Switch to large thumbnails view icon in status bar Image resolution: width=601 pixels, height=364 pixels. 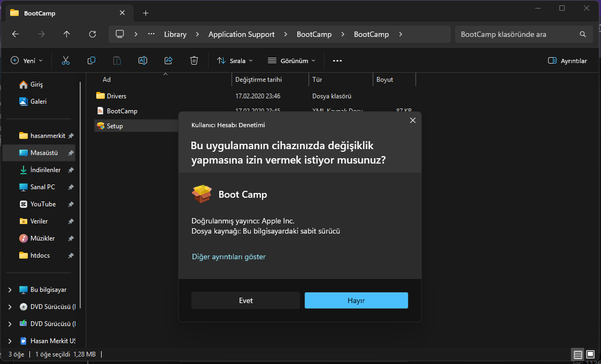pos(590,354)
